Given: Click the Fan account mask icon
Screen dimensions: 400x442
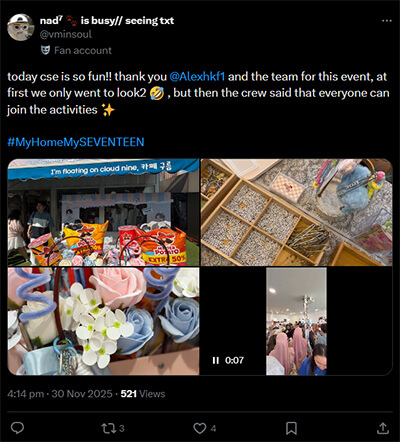Looking at the screenshot, I should pyautogui.click(x=45, y=50).
